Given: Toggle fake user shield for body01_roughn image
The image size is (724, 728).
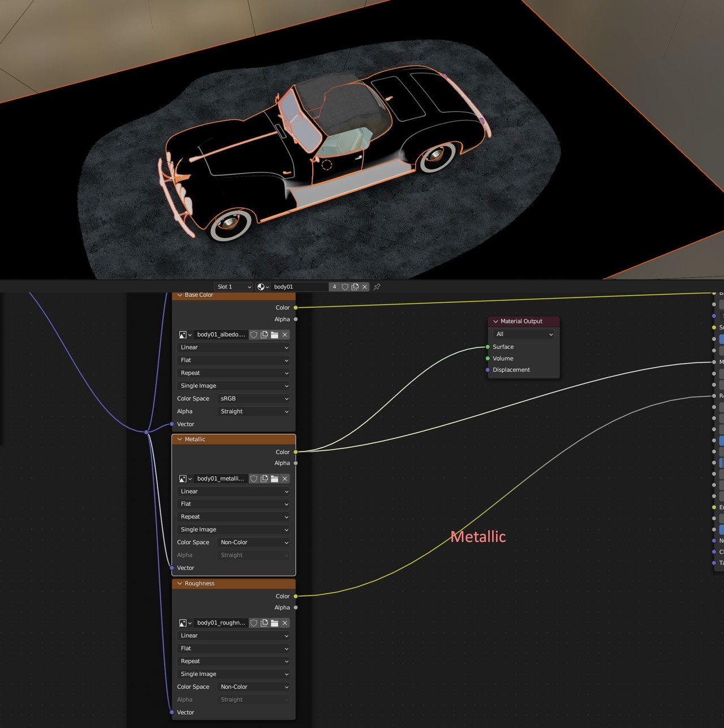Looking at the screenshot, I should (254, 623).
